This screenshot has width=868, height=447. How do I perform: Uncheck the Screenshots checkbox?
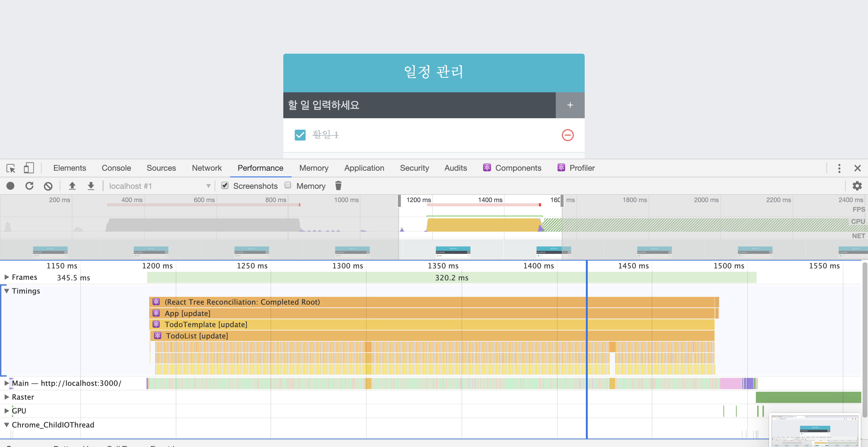point(225,185)
